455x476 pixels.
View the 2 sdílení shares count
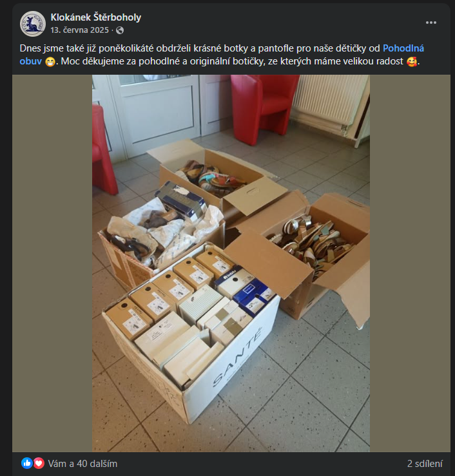point(425,464)
